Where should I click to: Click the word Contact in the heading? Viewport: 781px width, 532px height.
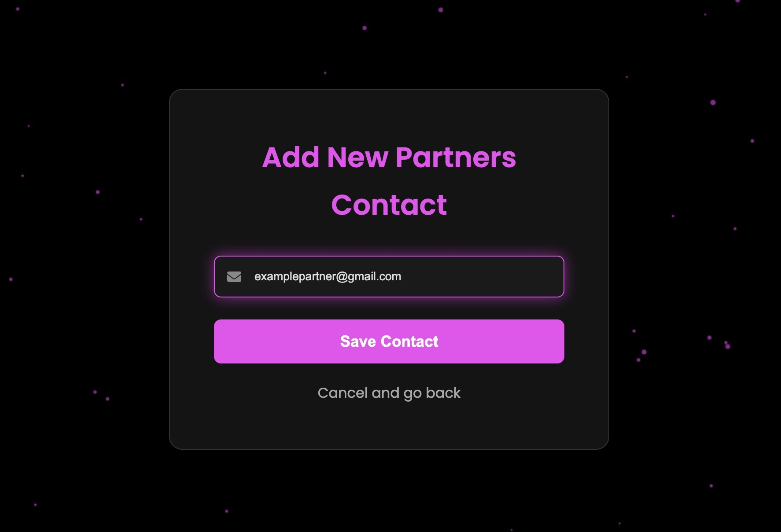click(389, 205)
